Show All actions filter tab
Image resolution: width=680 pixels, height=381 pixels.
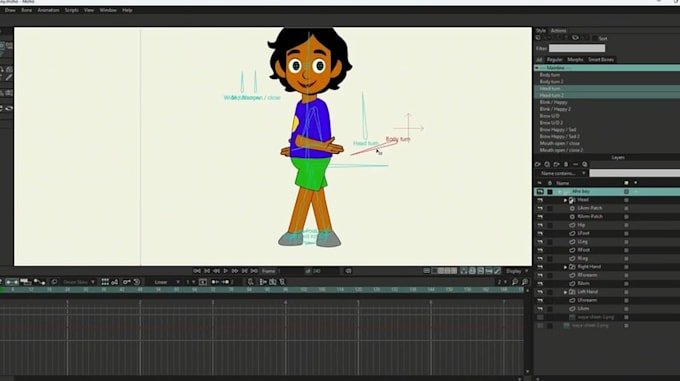click(x=539, y=59)
